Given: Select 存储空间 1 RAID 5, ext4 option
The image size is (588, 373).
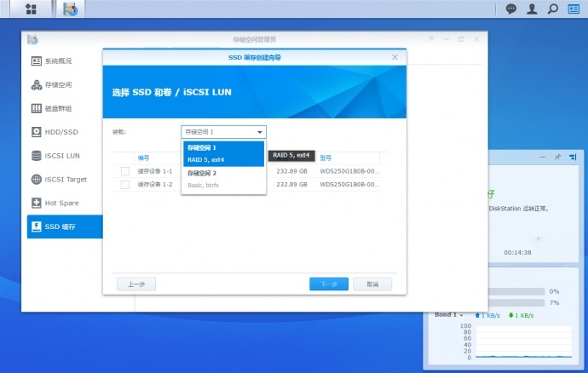Looking at the screenshot, I should (x=223, y=153).
